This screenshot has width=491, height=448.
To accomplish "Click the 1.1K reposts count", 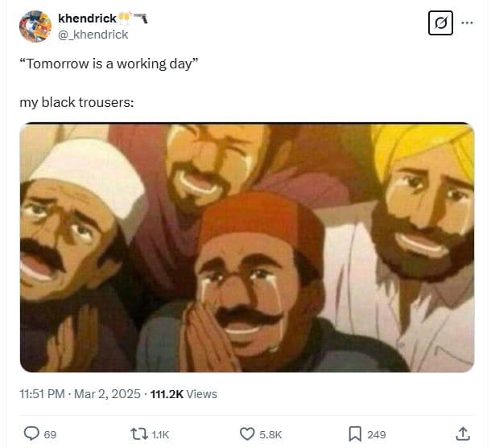I will click(x=160, y=434).
